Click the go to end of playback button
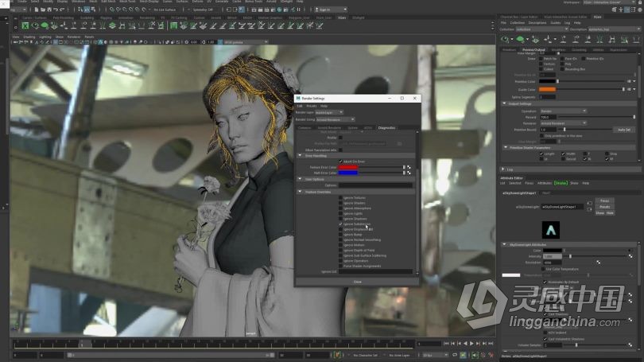Image resolution: width=644 pixels, height=362 pixels. 491,344
